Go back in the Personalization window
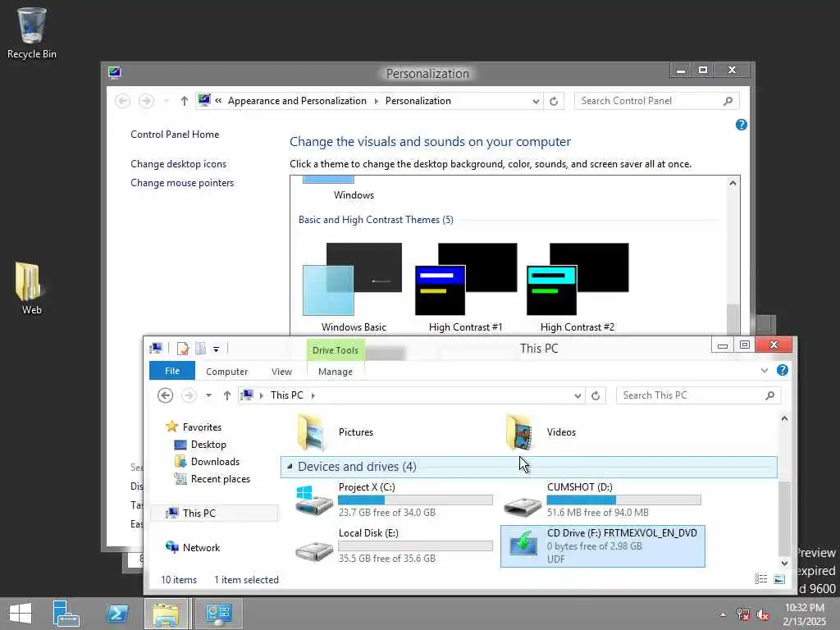 pos(123,101)
